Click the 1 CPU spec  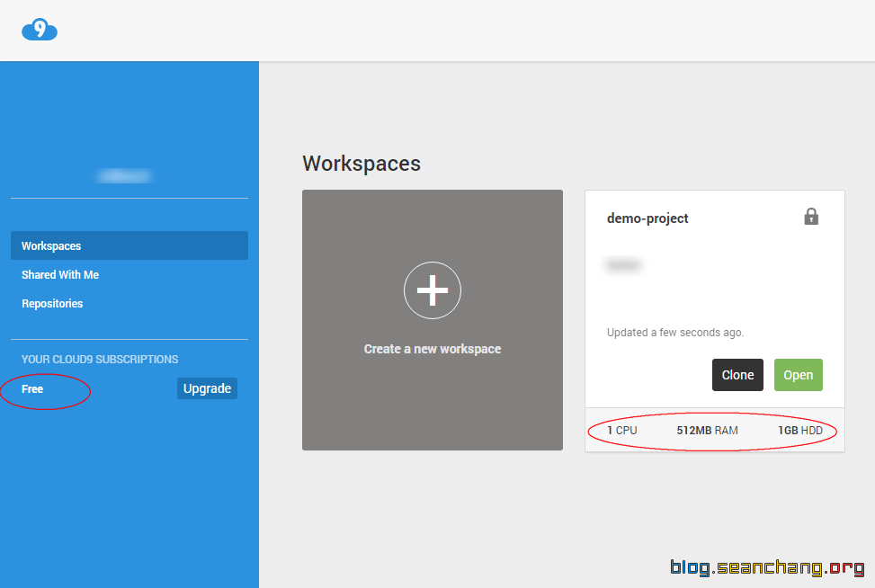621,430
